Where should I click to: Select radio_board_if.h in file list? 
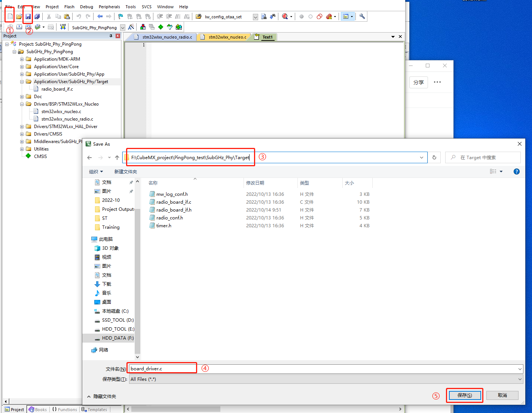[x=174, y=210]
